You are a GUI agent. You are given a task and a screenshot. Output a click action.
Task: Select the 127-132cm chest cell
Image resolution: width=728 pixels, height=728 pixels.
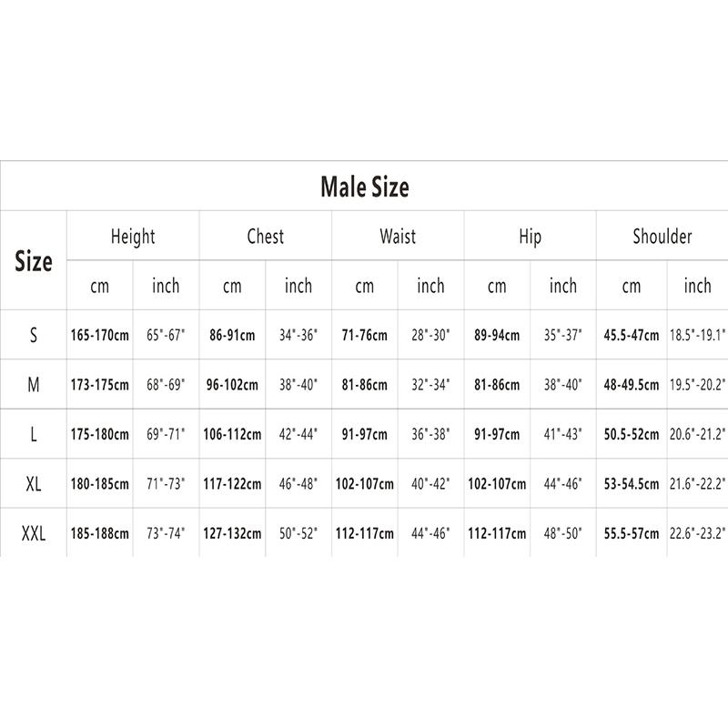(232, 533)
